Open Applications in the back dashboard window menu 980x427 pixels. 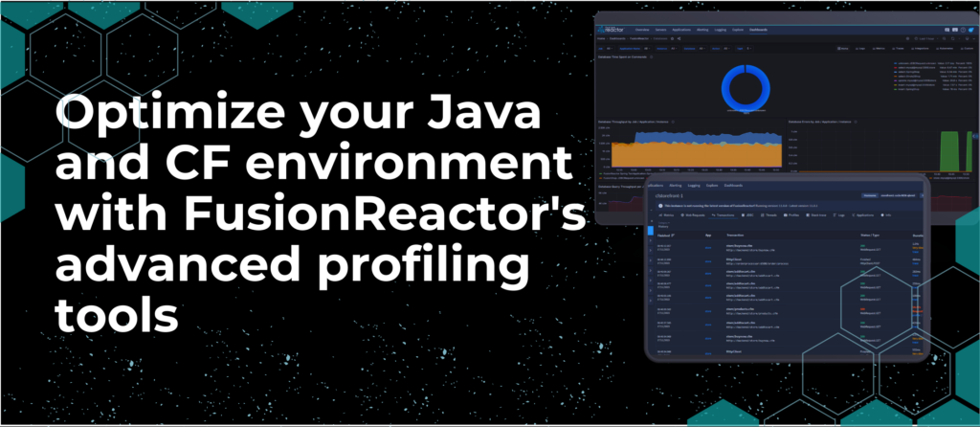click(681, 30)
